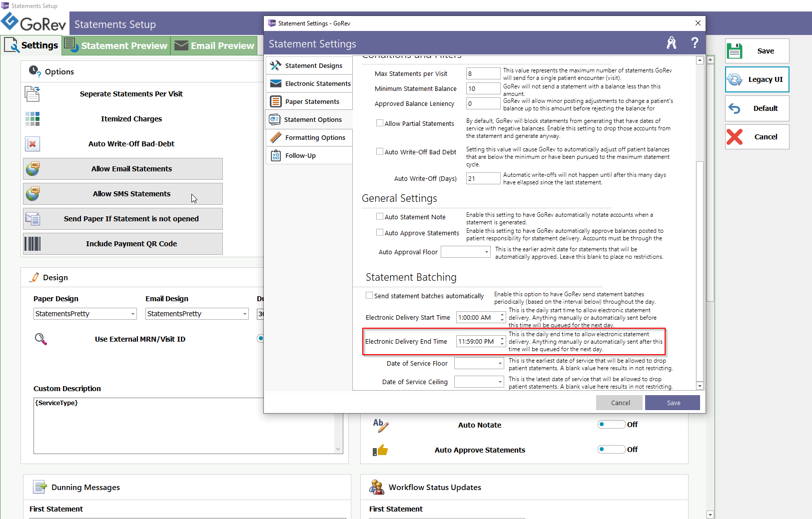Toggle Allow Email Statements option
This screenshot has height=519, width=812.
tap(123, 169)
